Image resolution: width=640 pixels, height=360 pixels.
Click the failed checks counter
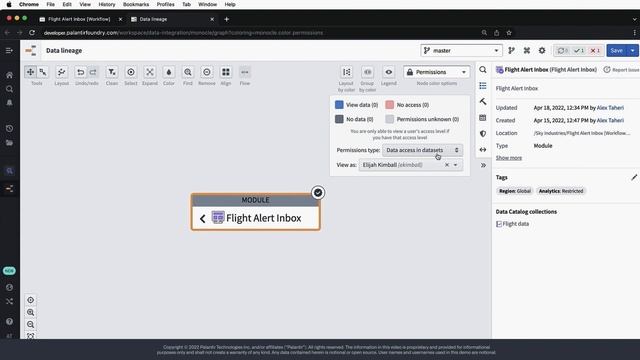[x=595, y=51]
